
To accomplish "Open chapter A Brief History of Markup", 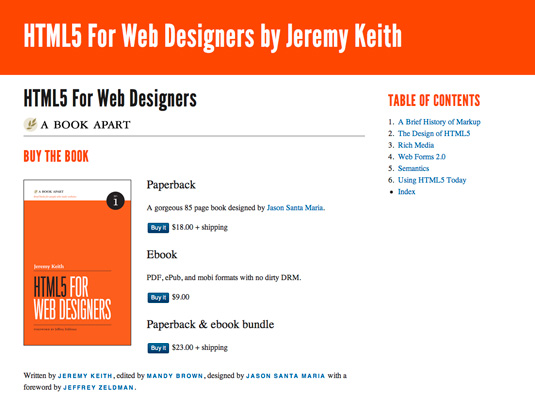I will coord(439,122).
